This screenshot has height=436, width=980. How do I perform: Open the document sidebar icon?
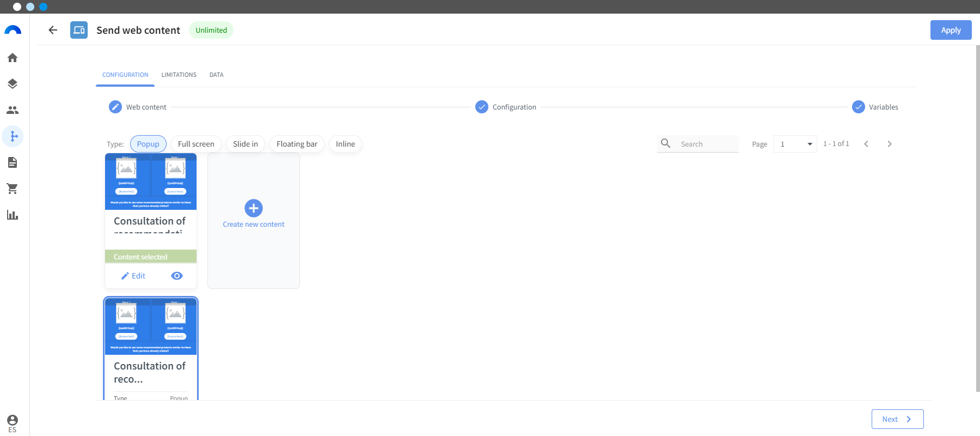pyautogui.click(x=13, y=162)
